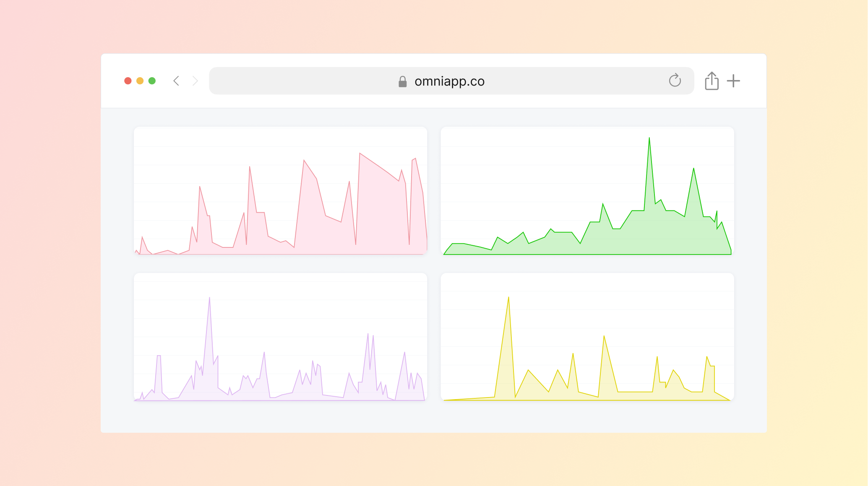
Task: Click the back navigation arrow
Action: (176, 81)
